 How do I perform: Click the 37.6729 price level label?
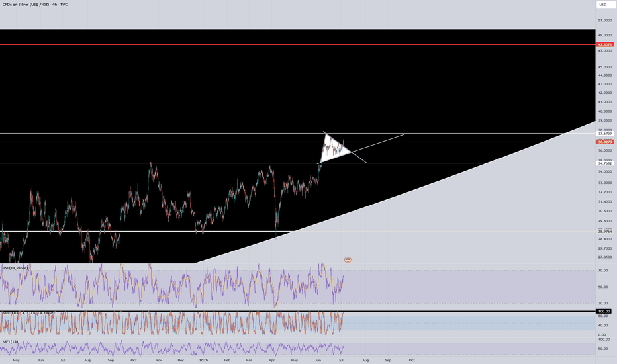tap(605, 134)
